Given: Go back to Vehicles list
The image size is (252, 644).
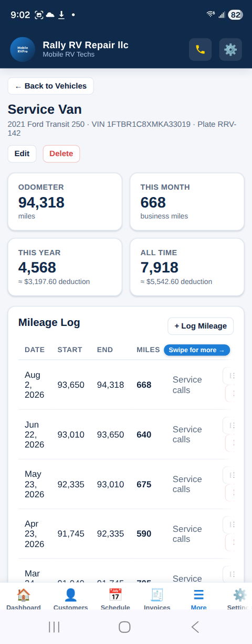Looking at the screenshot, I should click(50, 86).
